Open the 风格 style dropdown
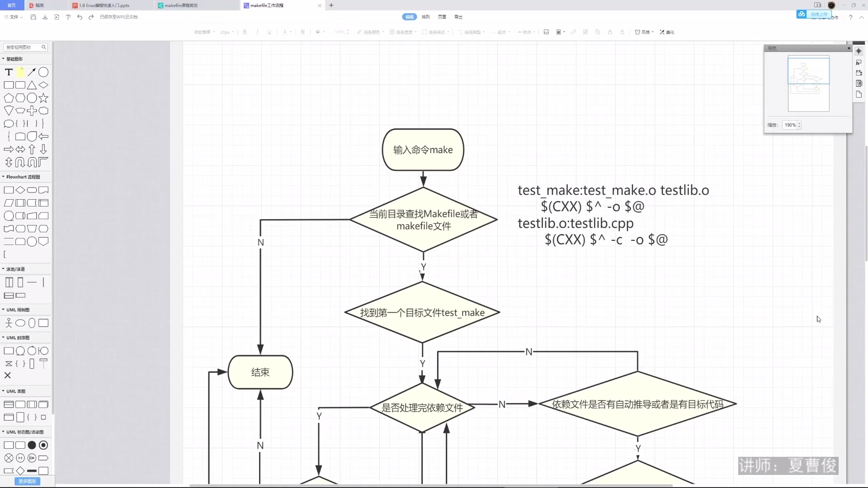The width and height of the screenshot is (868, 488). (x=644, y=32)
